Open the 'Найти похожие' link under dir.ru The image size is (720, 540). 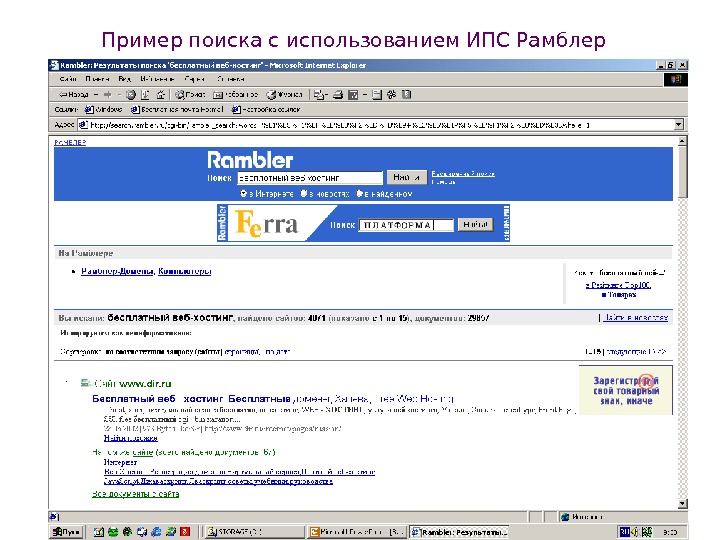pyautogui.click(x=130, y=438)
